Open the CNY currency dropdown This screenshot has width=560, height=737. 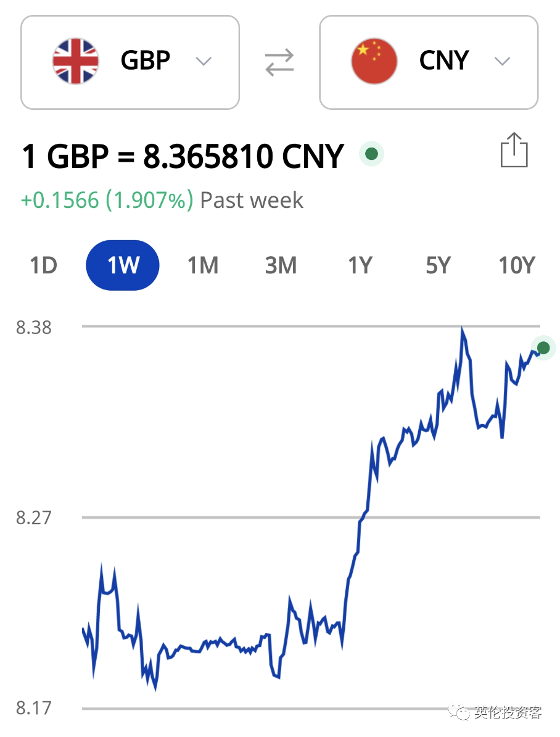click(x=429, y=62)
